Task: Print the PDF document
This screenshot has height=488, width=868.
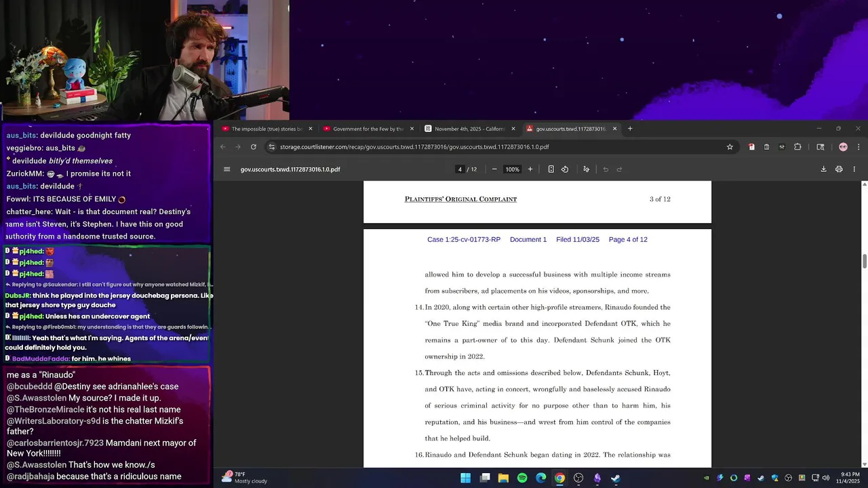Action: tap(839, 169)
